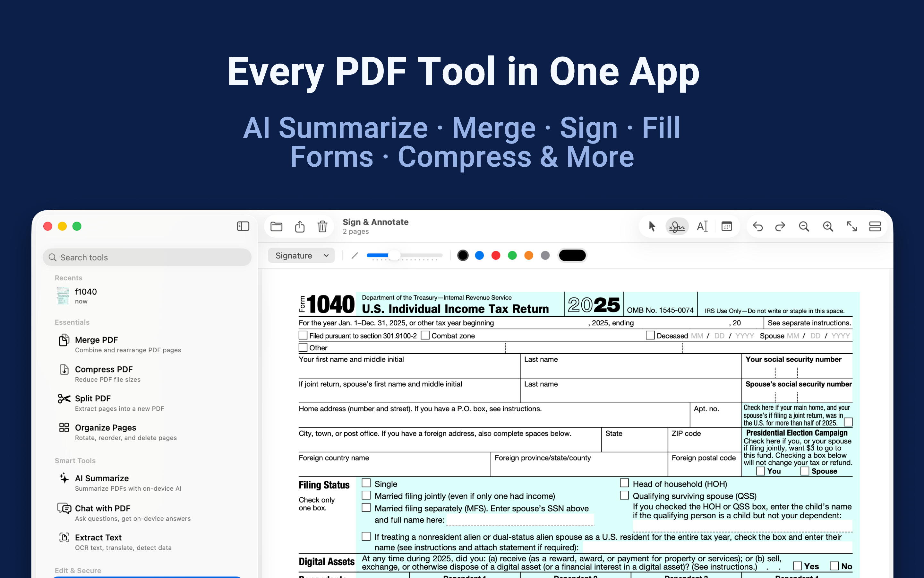Image resolution: width=924 pixels, height=578 pixels.
Task: Delete document with the trash icon
Action: coord(322,227)
